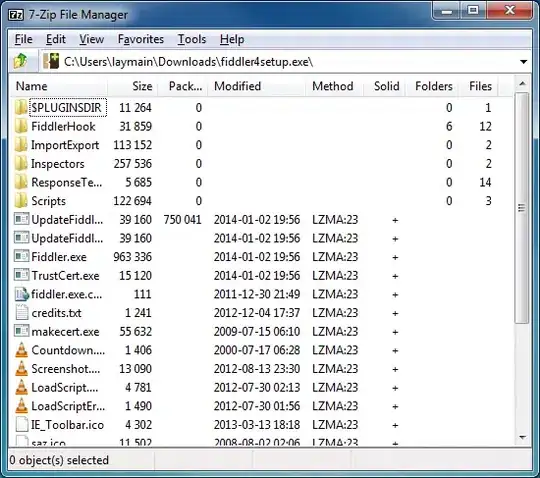The width and height of the screenshot is (540, 478).
Task: Select the Scripts folder icon
Action: [x=21, y=200]
